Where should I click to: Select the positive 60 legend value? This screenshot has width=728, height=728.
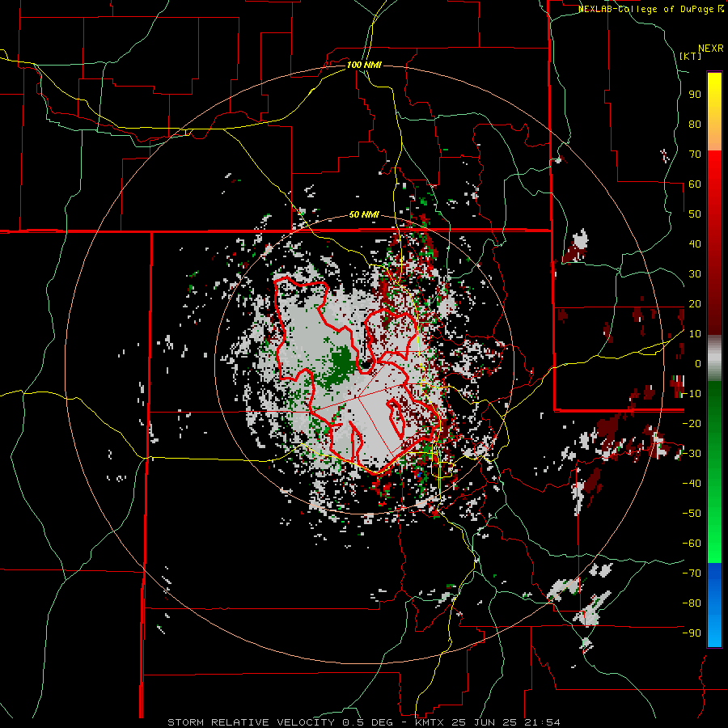[695, 184]
